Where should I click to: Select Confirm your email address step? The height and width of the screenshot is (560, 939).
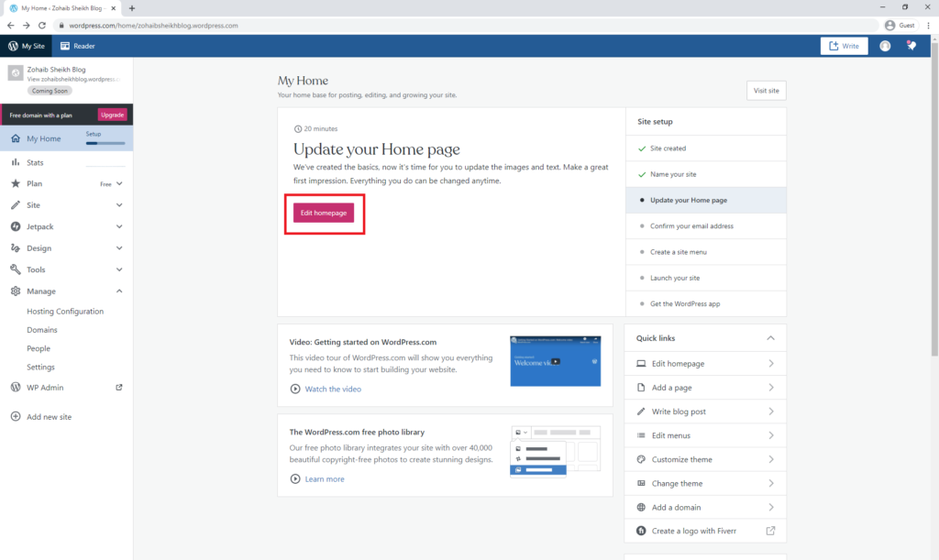(706, 226)
